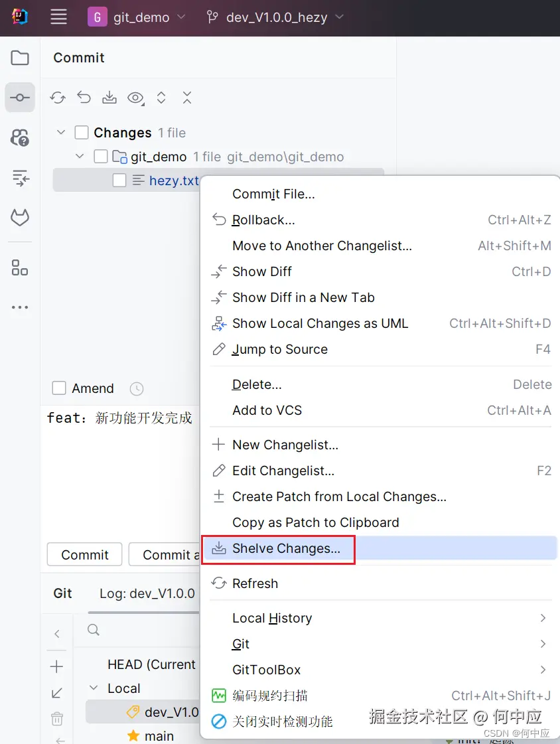Select the Commit tool window icon
Screen dimensions: 560x744
(x=20, y=98)
